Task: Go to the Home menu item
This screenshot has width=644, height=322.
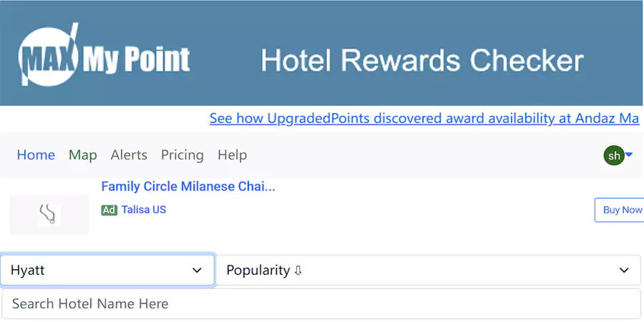Action: (36, 155)
